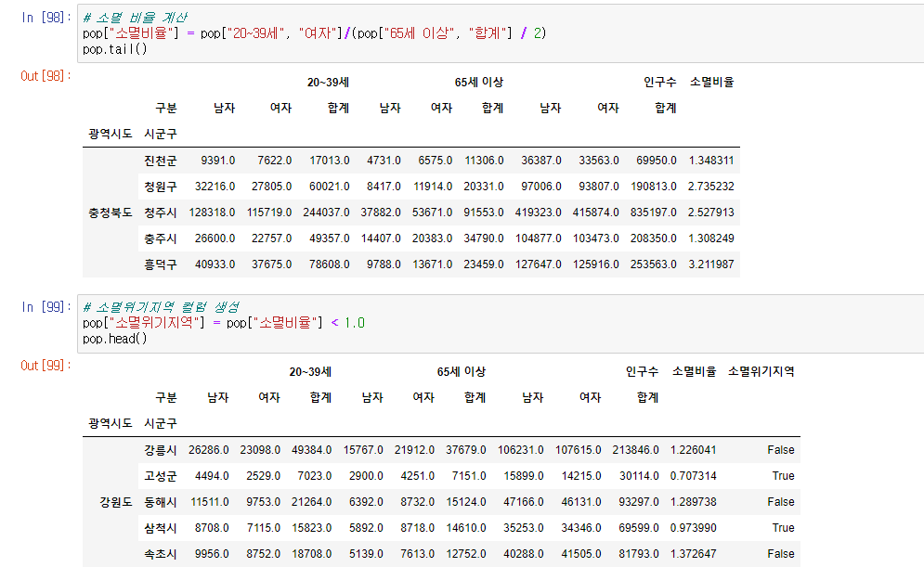Click the 광역시도 header in second table
The height and width of the screenshot is (580, 924).
tap(111, 423)
